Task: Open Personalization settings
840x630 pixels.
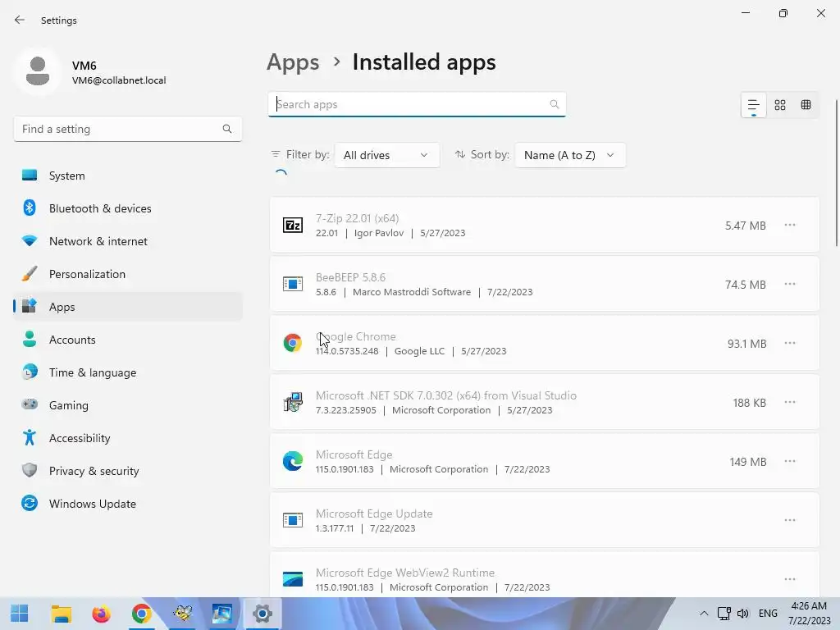Action: tap(127, 274)
